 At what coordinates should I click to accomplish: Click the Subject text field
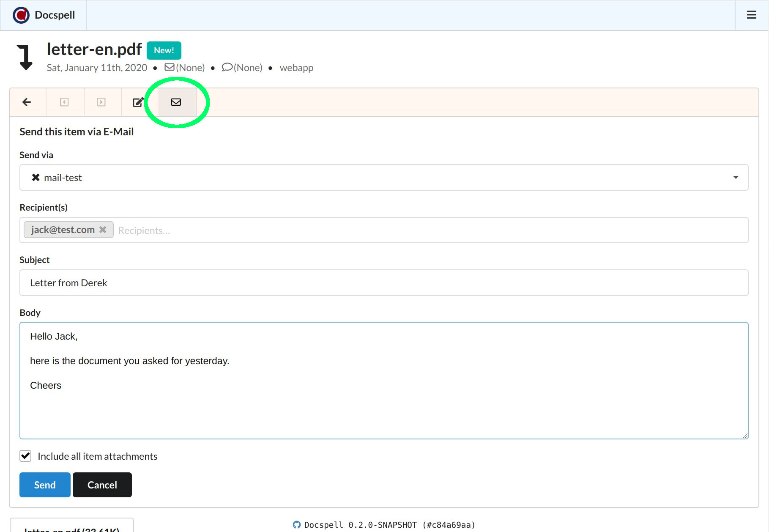click(x=383, y=282)
